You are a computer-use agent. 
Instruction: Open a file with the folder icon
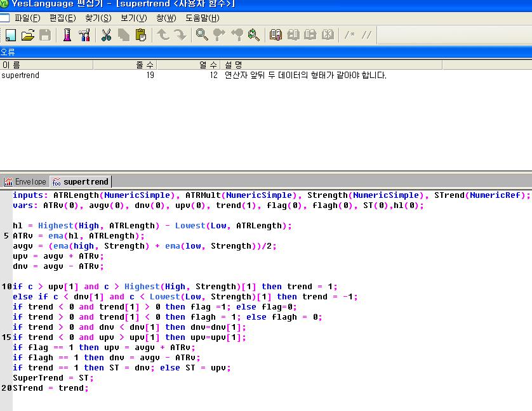click(x=28, y=35)
